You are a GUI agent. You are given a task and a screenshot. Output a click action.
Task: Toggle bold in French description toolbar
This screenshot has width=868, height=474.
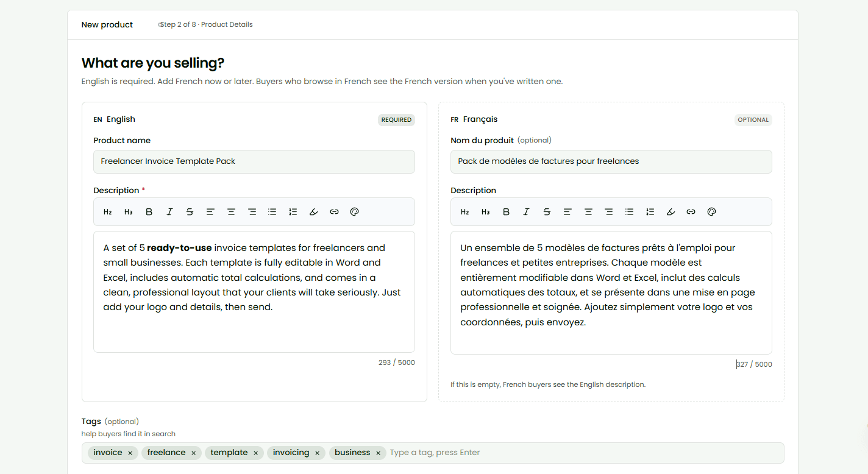[506, 212]
